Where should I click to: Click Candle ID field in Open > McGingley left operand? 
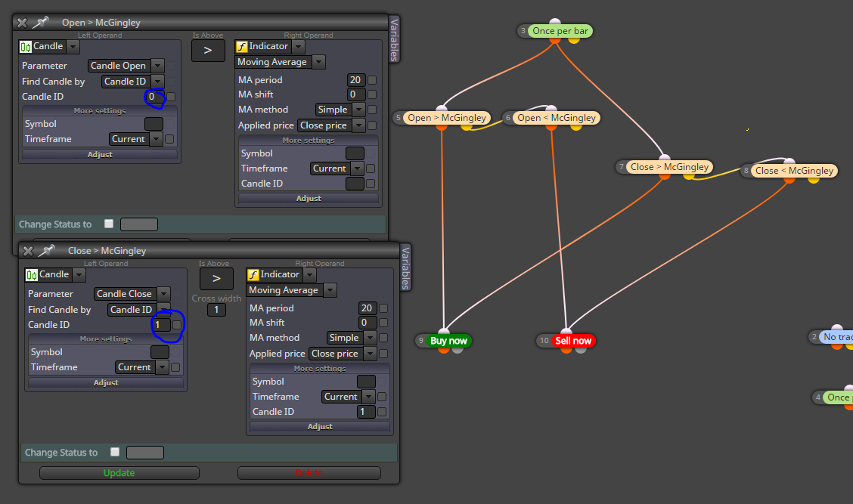(154, 97)
